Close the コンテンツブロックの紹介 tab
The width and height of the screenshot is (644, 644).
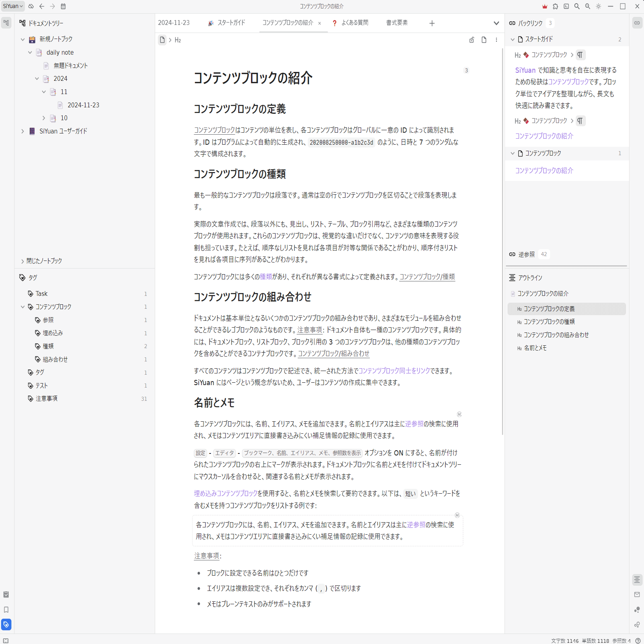[x=320, y=23]
